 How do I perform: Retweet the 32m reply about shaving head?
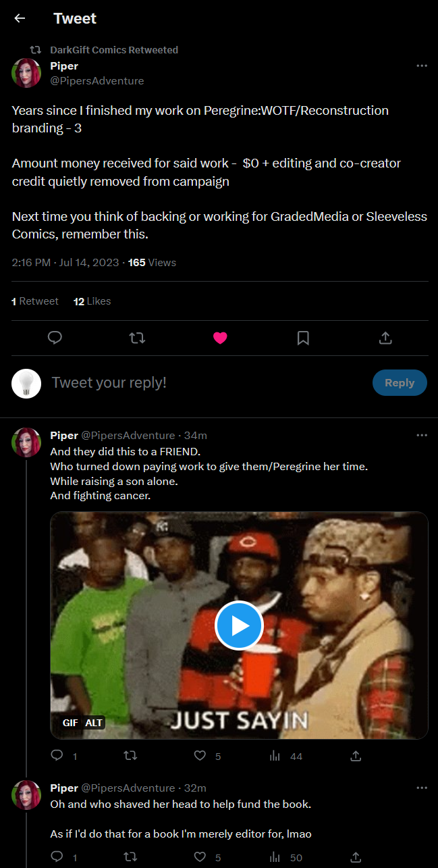(x=131, y=857)
